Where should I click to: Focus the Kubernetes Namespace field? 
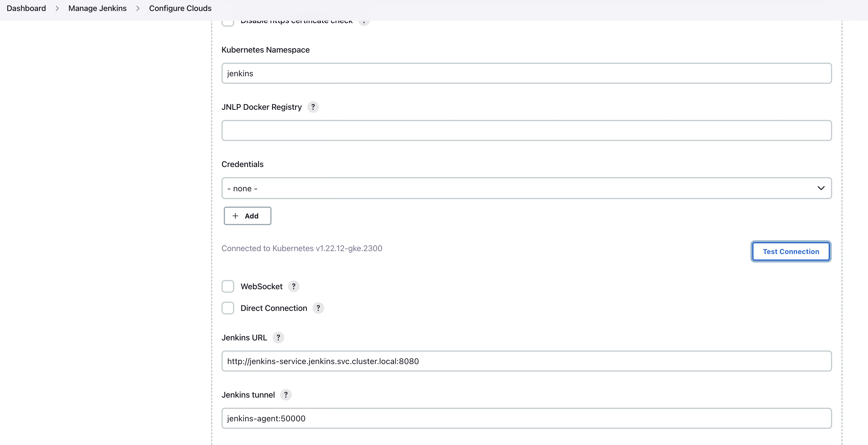coord(526,73)
